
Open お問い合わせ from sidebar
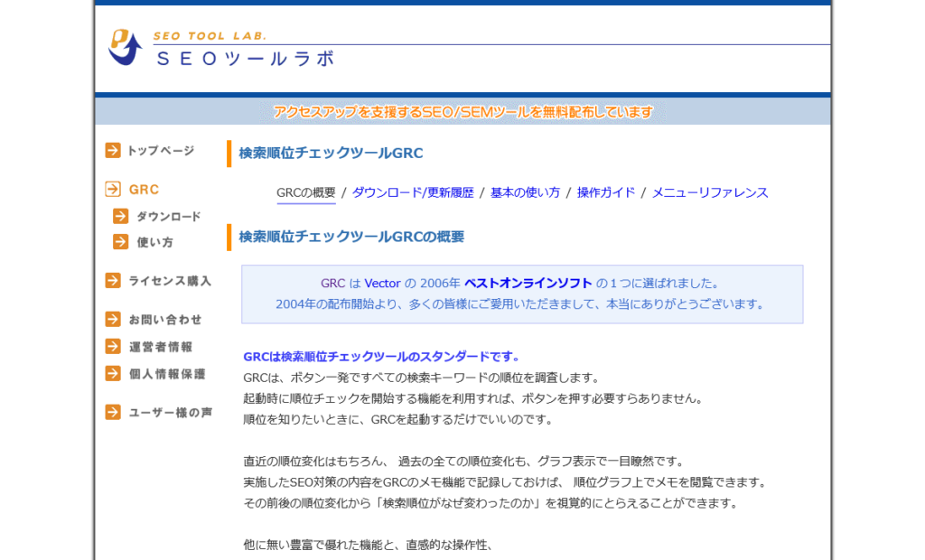pyautogui.click(x=165, y=320)
